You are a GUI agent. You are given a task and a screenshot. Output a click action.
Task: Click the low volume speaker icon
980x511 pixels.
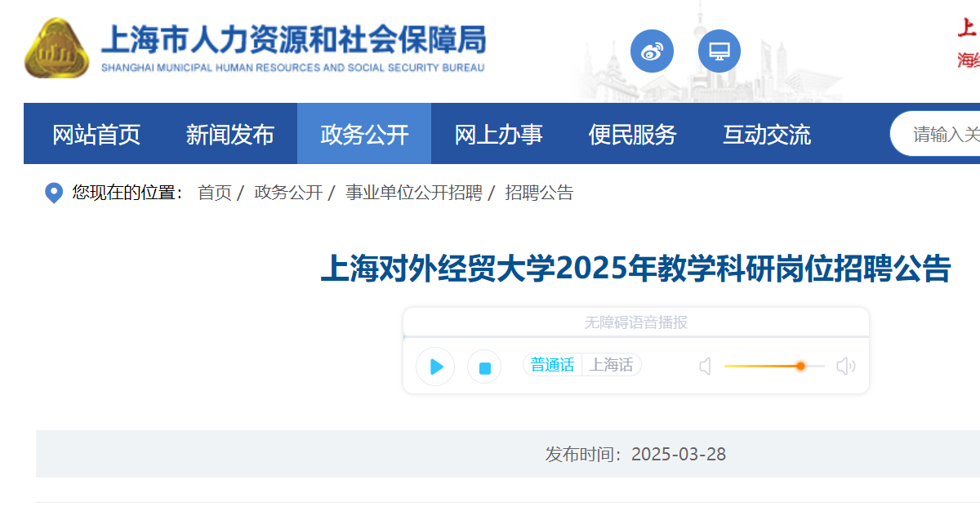(706, 367)
